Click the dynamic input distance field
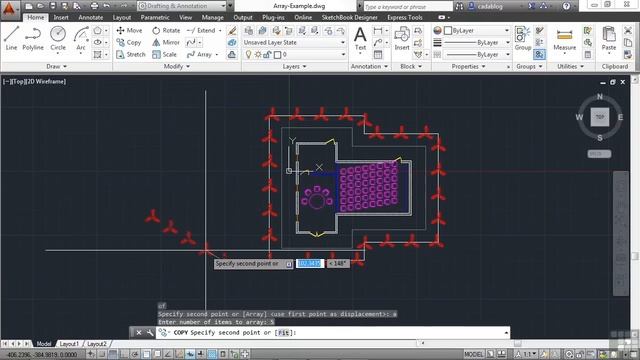640x360 pixels. [310, 264]
